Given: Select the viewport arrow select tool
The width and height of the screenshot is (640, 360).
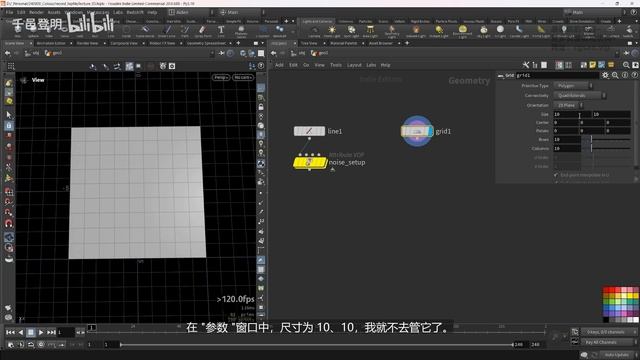Looking at the screenshot, I should point(9,115).
